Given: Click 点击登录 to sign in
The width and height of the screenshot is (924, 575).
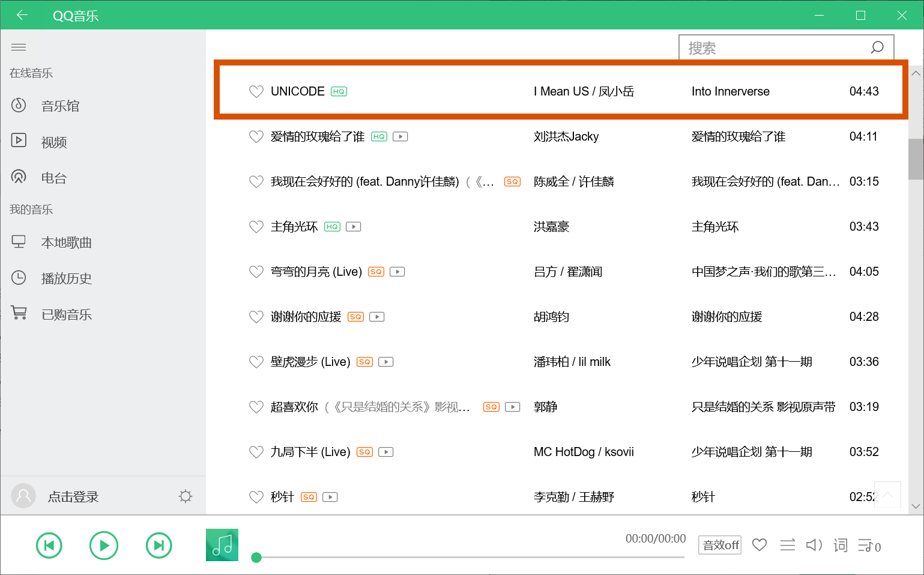Looking at the screenshot, I should click(x=73, y=497).
